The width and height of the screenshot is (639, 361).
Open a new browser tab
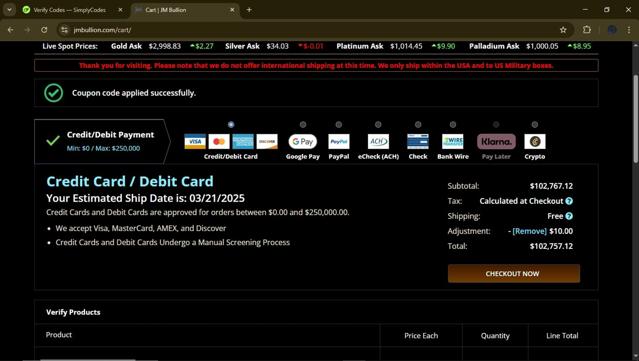tap(249, 10)
